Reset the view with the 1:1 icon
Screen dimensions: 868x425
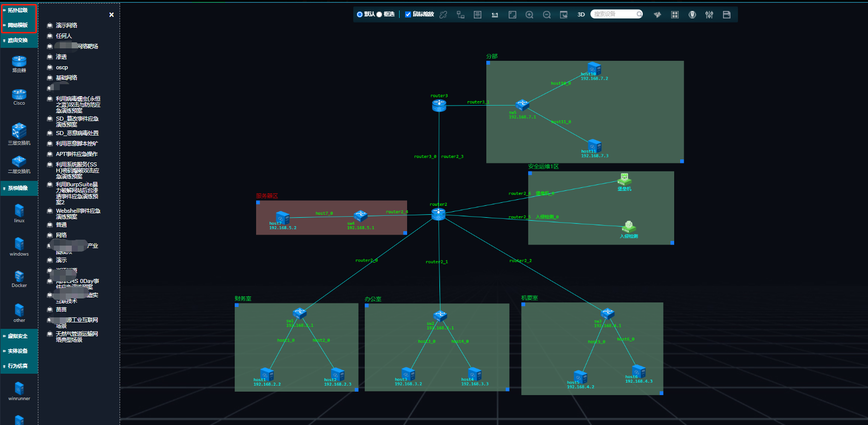click(x=495, y=15)
